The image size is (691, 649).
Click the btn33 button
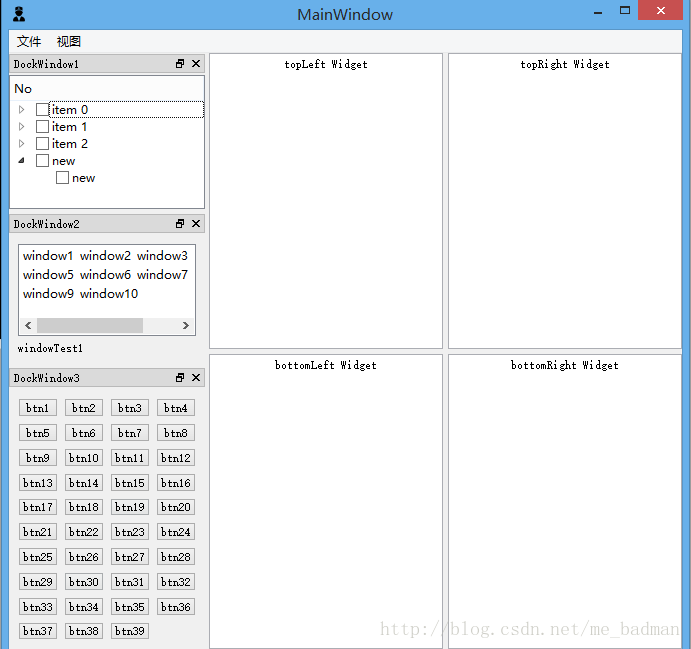(x=37, y=607)
